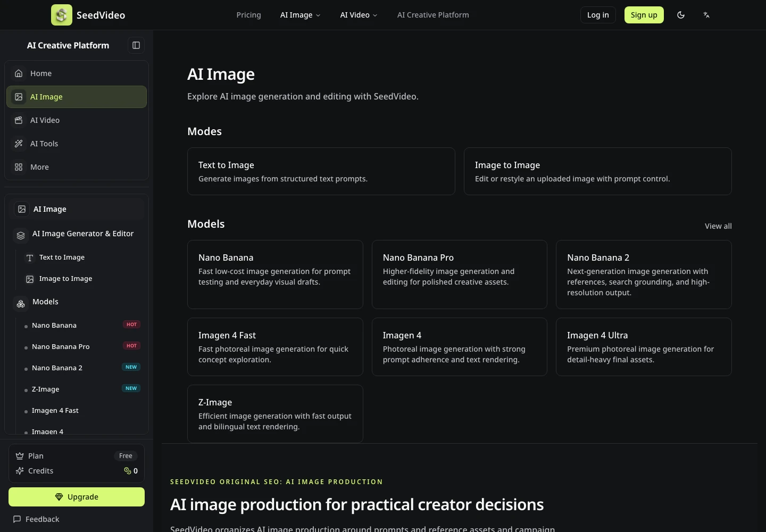Open the Text to Image mode card
This screenshot has height=532, width=766.
321,171
